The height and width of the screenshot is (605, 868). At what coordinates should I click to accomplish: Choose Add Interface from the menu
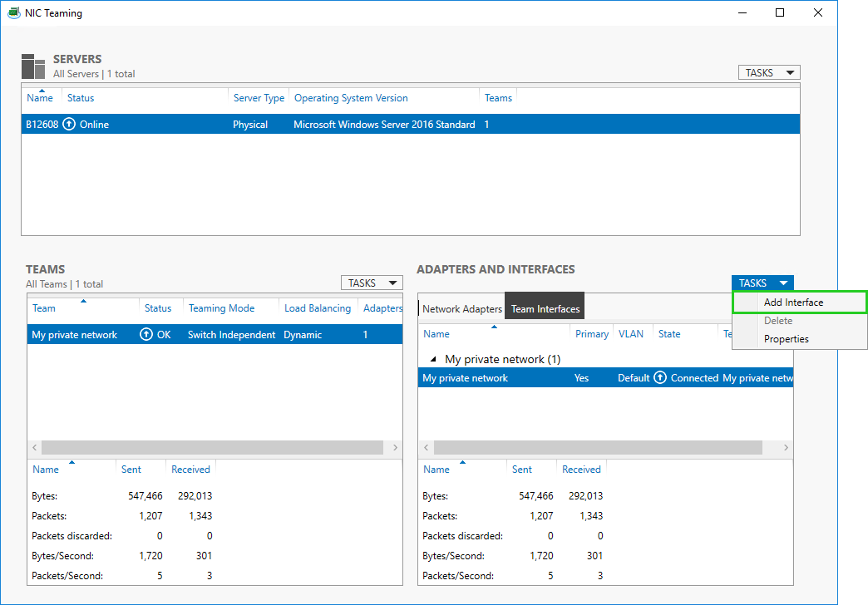[x=793, y=302]
